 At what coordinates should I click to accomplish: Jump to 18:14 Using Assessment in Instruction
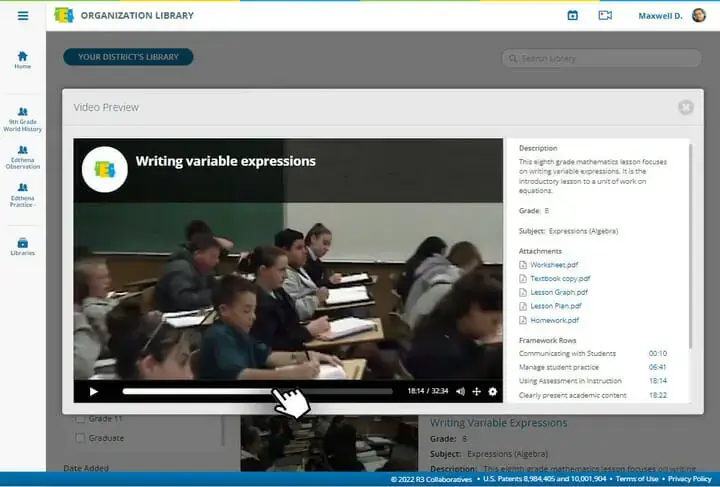pos(658,381)
